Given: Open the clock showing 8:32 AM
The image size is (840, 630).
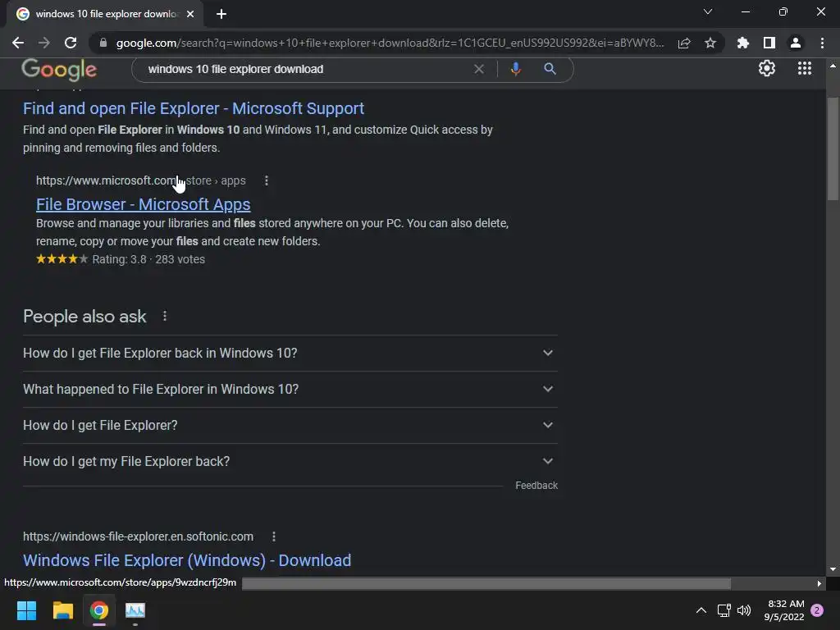Looking at the screenshot, I should [783, 610].
